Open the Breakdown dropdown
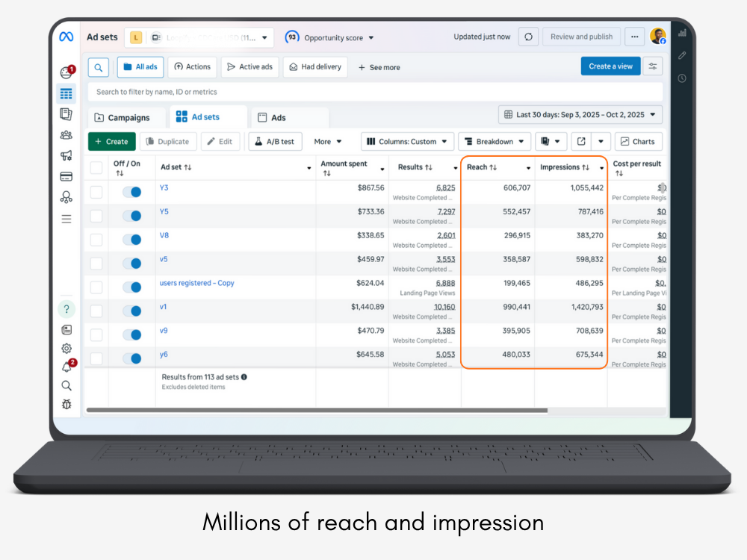Image resolution: width=747 pixels, height=560 pixels. click(494, 141)
